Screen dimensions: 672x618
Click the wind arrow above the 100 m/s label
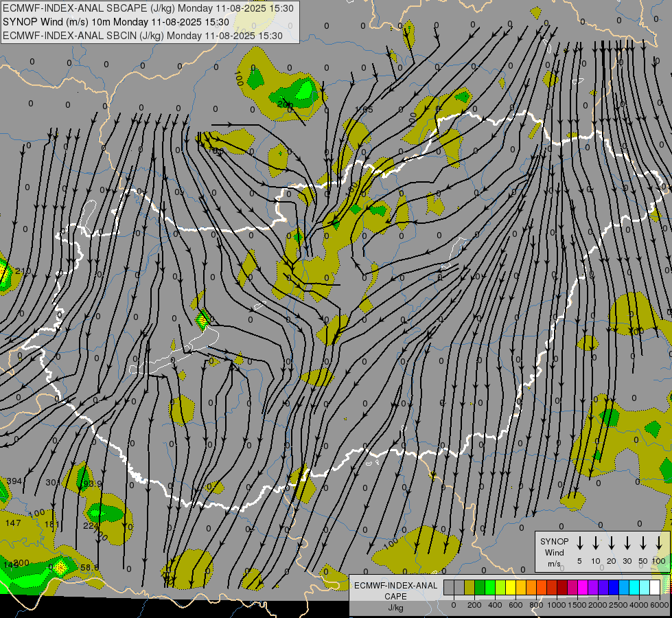[659, 543]
